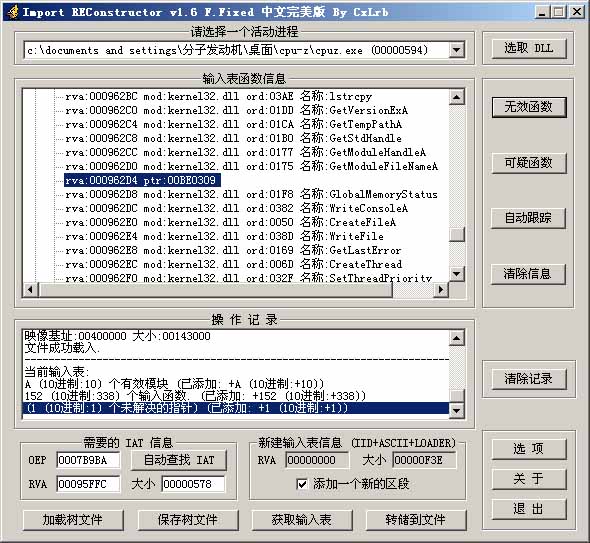This screenshot has width=590, height=543.
Task: Click the import list scroll down arrow
Action: pyautogui.click(x=457, y=274)
